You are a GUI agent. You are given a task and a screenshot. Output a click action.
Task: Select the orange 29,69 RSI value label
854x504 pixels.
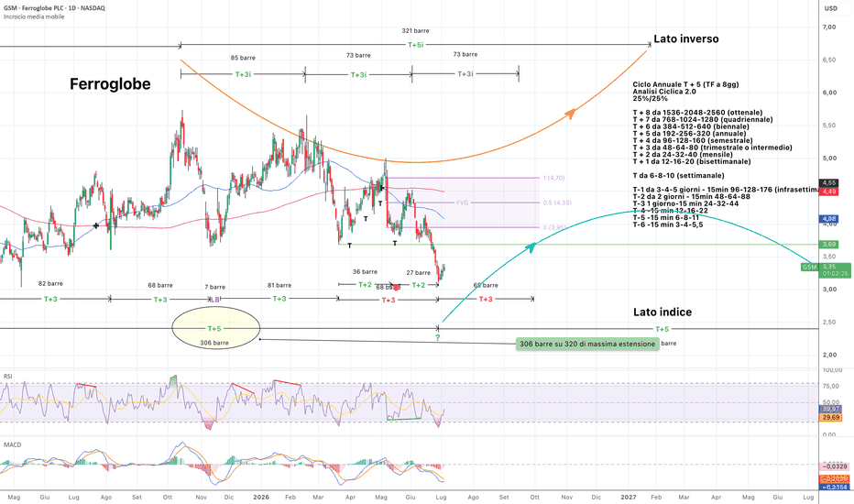coord(830,417)
